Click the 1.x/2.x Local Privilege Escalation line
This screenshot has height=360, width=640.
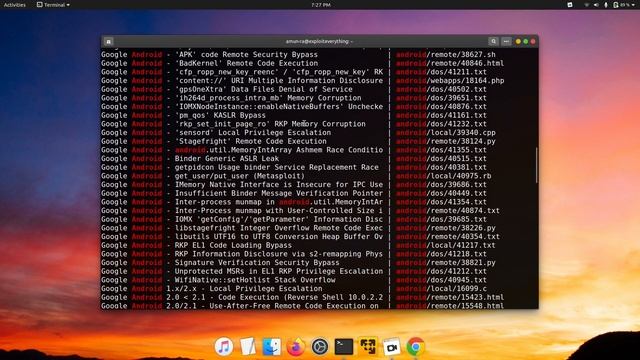click(x=212, y=289)
